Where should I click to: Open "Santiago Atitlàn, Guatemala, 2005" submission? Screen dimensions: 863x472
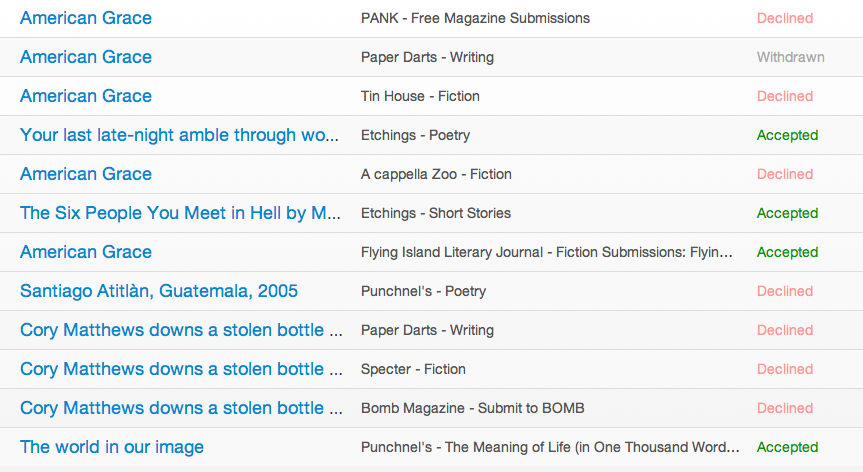pos(159,291)
